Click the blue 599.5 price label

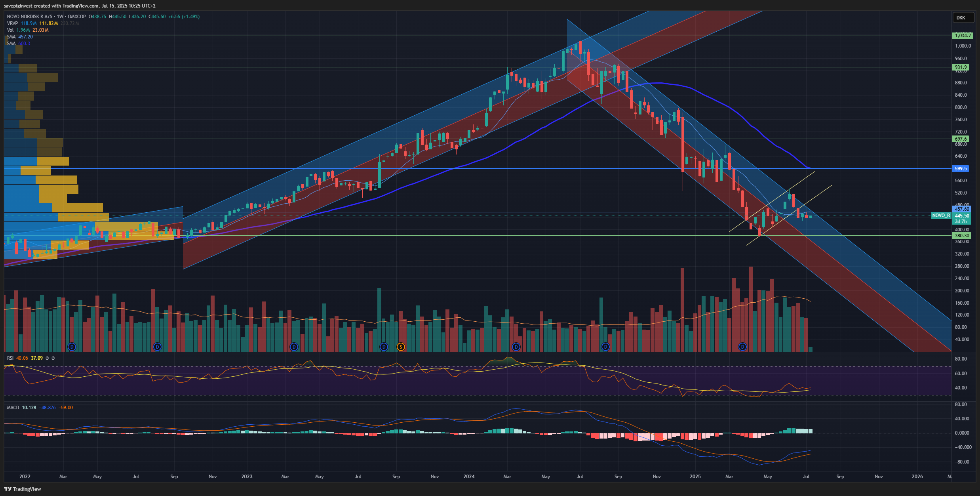tap(961, 169)
